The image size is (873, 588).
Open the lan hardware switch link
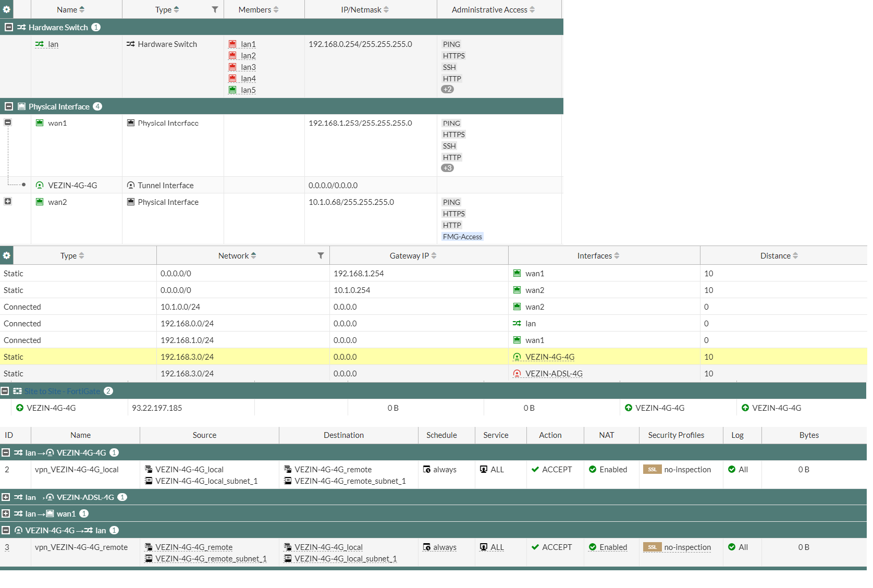(53, 44)
